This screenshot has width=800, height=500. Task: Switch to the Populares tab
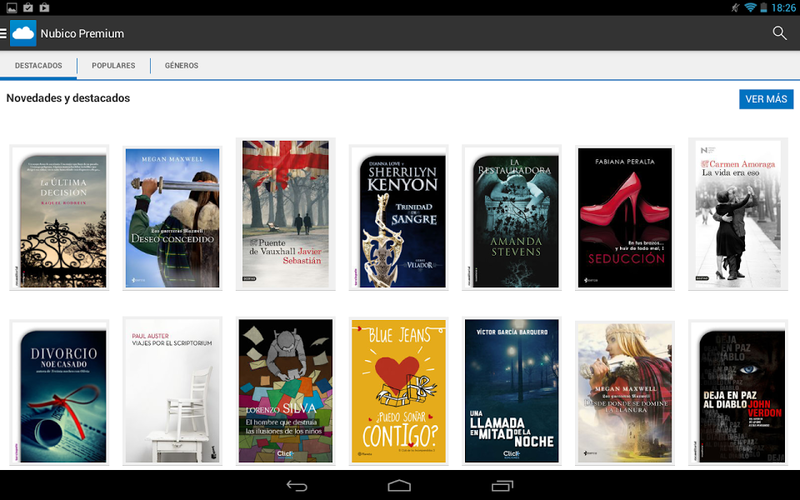(x=113, y=65)
